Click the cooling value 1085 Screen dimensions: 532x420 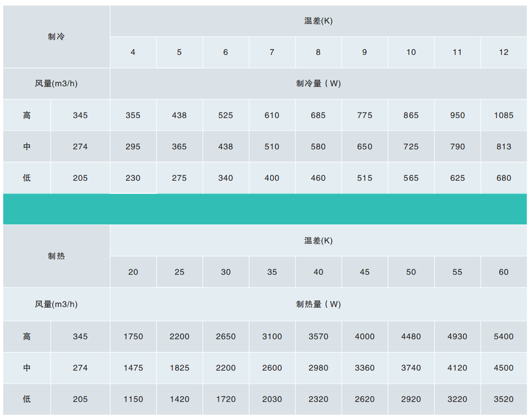(504, 115)
